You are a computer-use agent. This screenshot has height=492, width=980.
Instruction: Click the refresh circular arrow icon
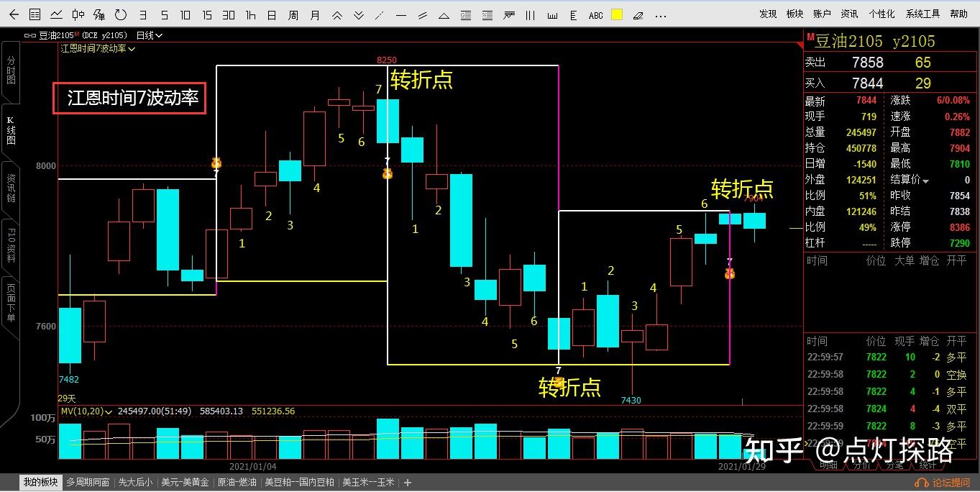point(120,14)
